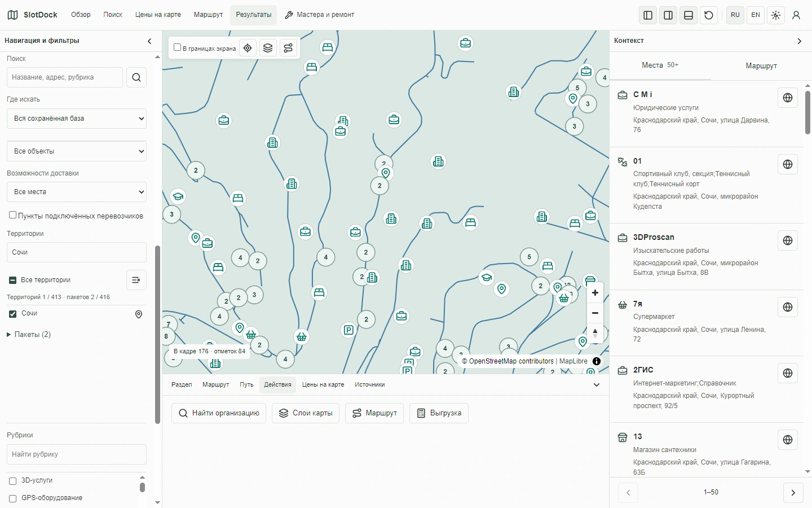
Task: Locate me on the map
Action: coord(248,48)
